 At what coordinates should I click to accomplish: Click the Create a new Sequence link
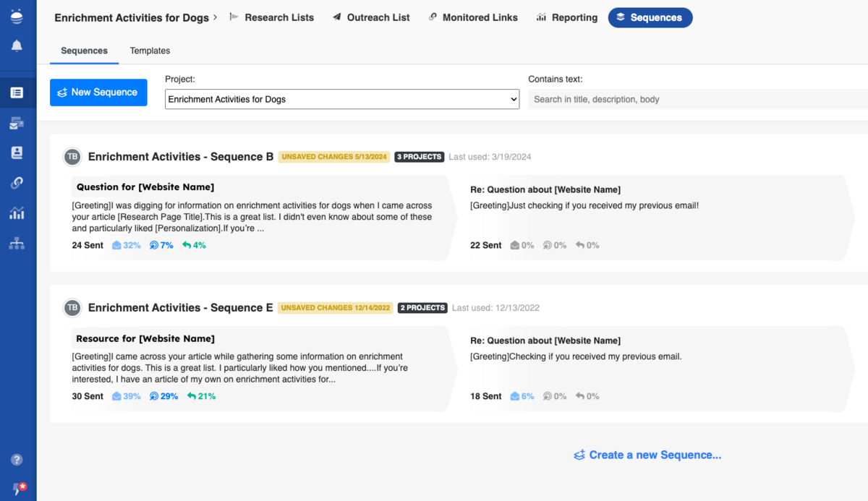(x=647, y=455)
